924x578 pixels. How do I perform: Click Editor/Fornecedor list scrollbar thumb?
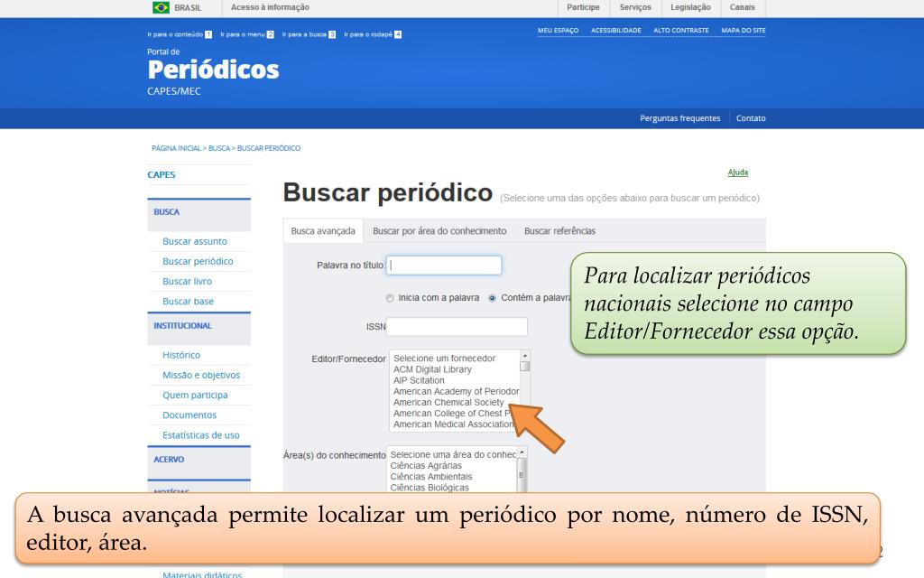coord(525,367)
